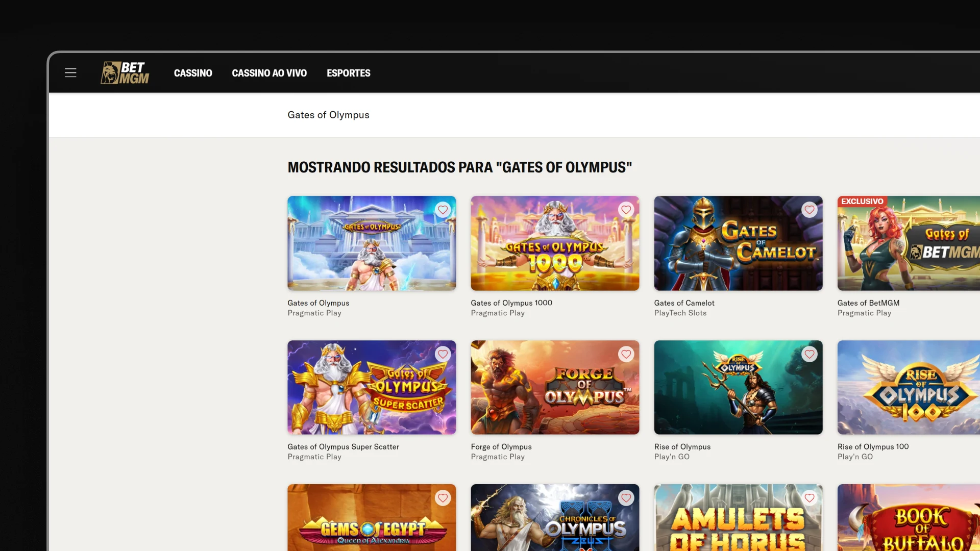Heart the Gates of Olympus Super Scatter
Image resolution: width=980 pixels, height=551 pixels.
[443, 354]
